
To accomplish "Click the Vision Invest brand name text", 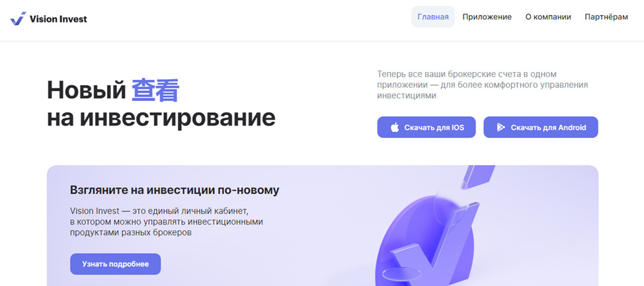I will (58, 19).
